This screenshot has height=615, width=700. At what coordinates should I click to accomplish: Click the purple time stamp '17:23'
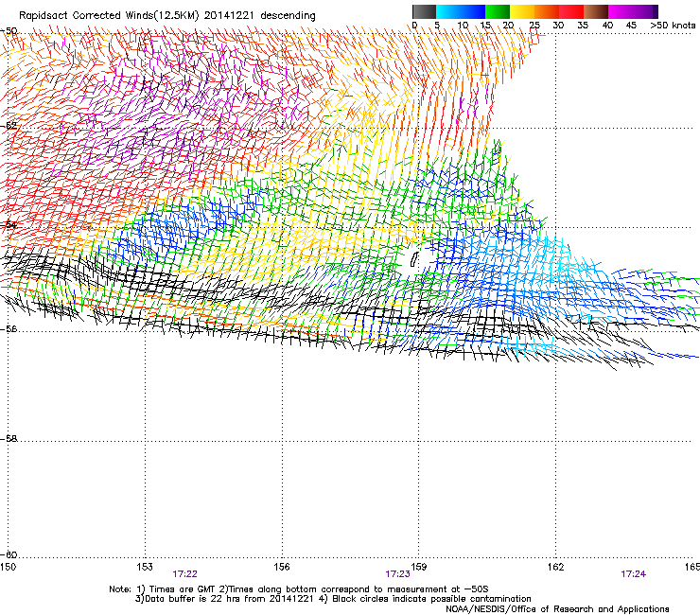tap(397, 574)
